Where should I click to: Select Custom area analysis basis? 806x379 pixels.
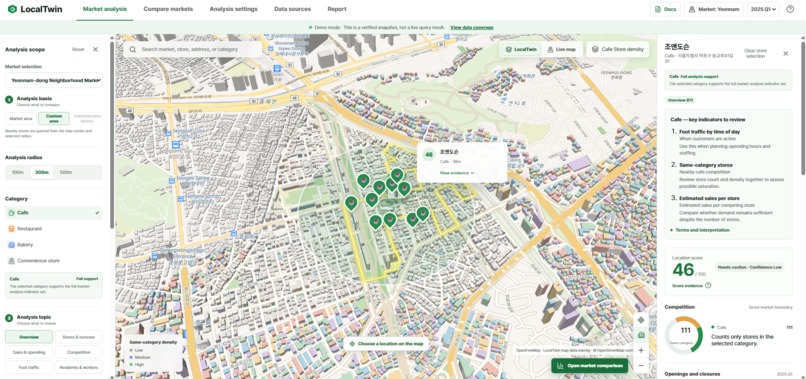point(54,119)
